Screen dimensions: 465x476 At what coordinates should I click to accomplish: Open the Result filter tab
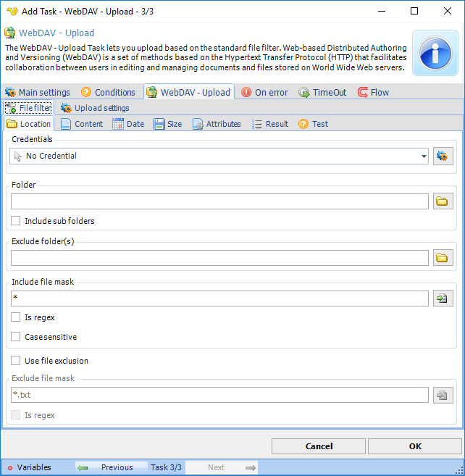click(x=270, y=124)
